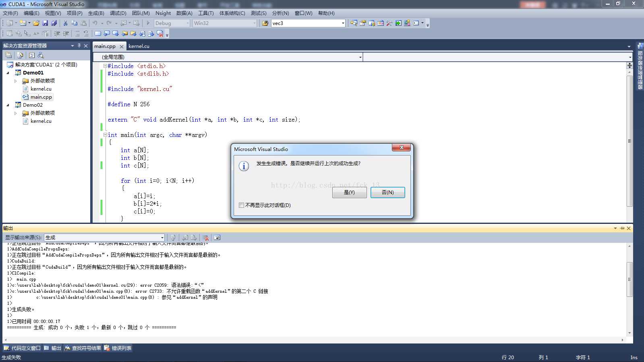Click the error C2059 line in output
This screenshot has width=644, height=362.
[x=106, y=285]
